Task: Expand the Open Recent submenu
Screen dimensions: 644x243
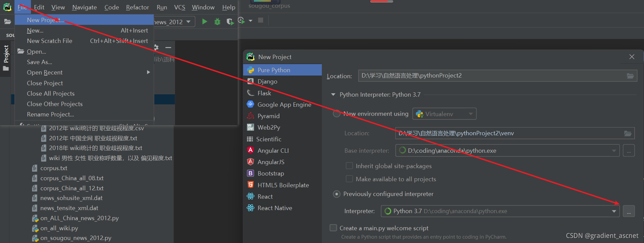Action: (x=84, y=72)
